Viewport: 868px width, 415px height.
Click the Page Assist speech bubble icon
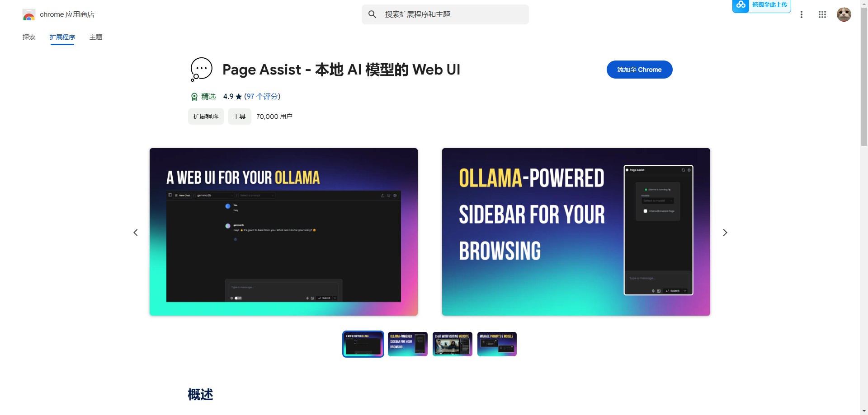201,70
